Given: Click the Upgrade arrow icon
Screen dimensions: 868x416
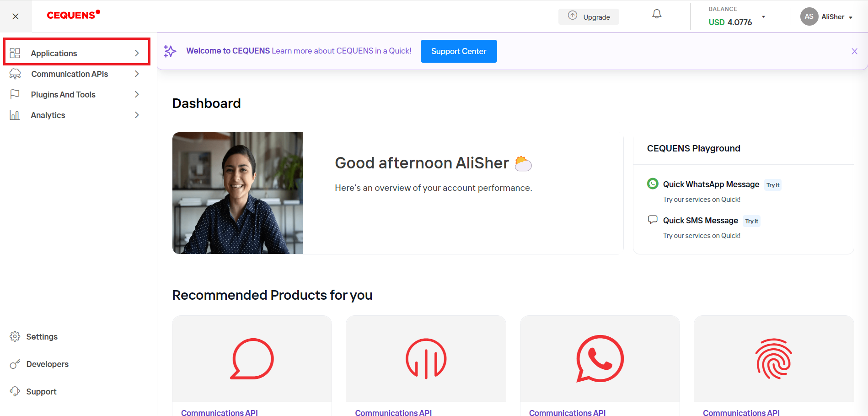Looking at the screenshot, I should (x=573, y=15).
